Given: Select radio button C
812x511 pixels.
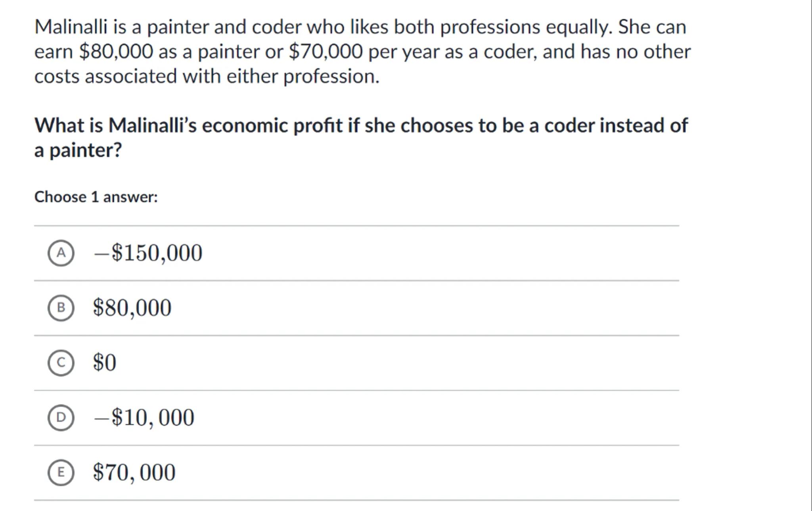Looking at the screenshot, I should (61, 362).
